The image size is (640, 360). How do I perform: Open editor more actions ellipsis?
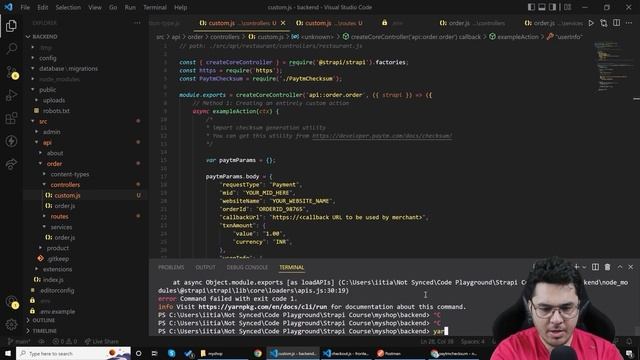629,23
